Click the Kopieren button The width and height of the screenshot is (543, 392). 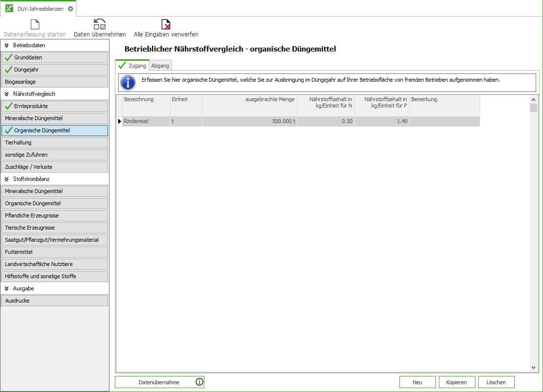(x=456, y=382)
